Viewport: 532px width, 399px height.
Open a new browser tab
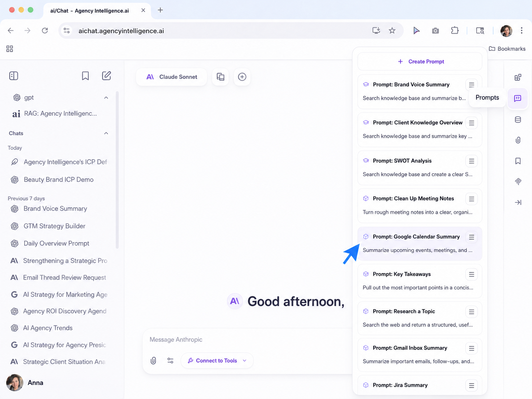click(x=160, y=10)
